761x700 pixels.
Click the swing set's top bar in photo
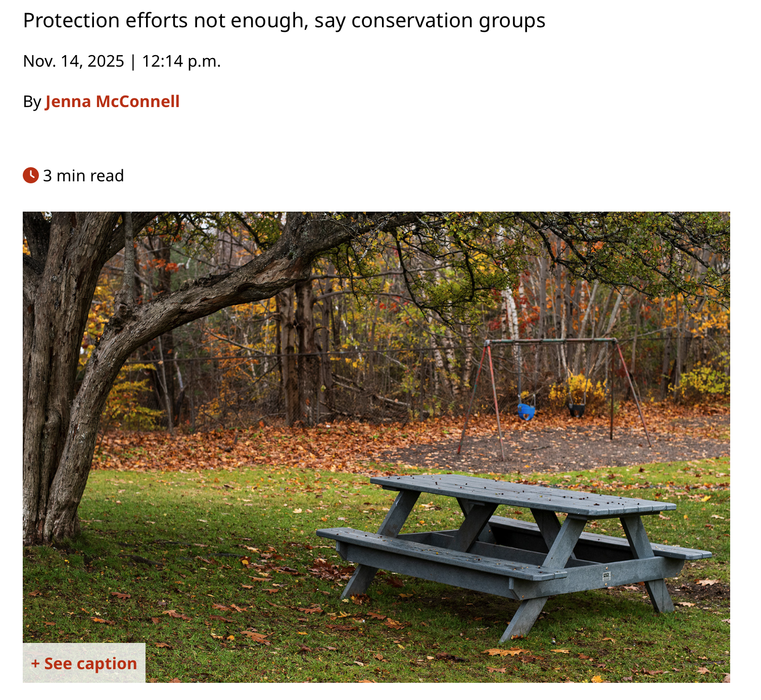[x=551, y=341]
